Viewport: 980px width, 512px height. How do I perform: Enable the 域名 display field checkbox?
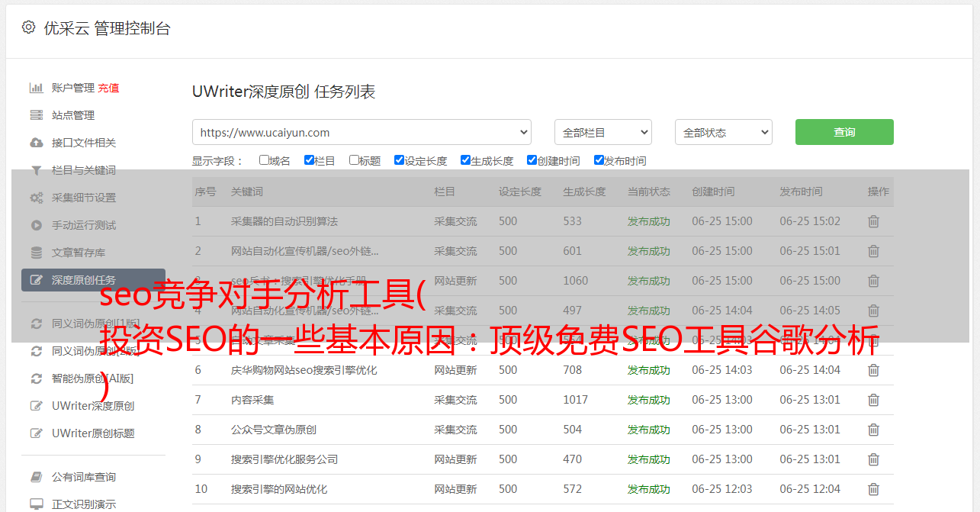coord(264,160)
